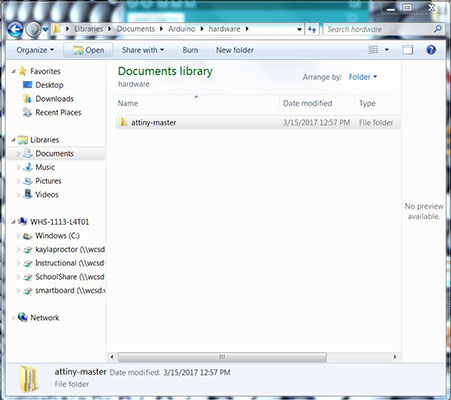
Task: Expand the Music library node
Action: (19, 167)
